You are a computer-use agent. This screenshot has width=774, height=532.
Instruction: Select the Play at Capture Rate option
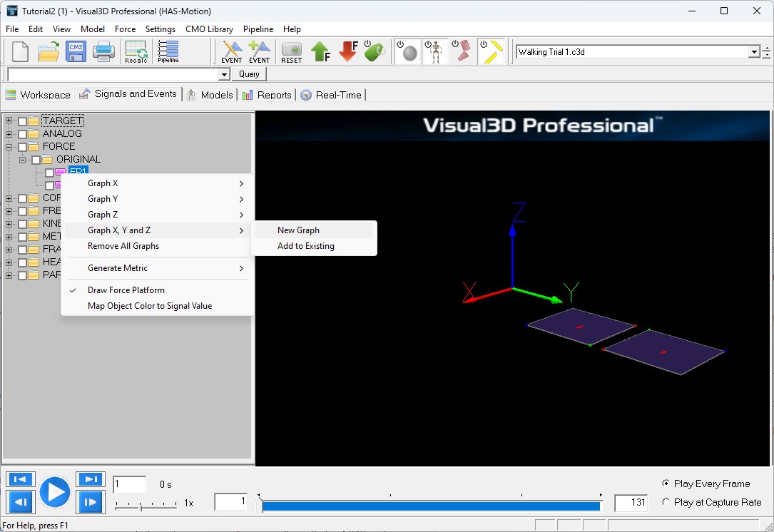coord(666,502)
